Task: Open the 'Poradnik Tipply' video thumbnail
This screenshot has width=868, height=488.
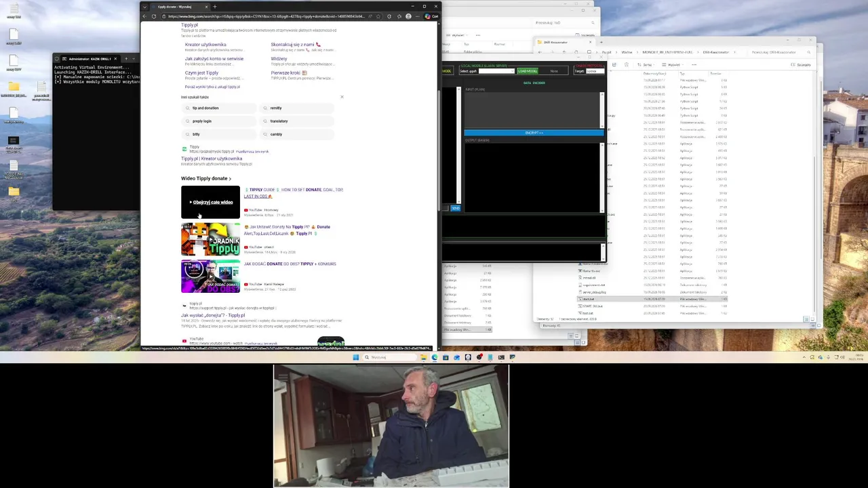Action: (x=210, y=239)
